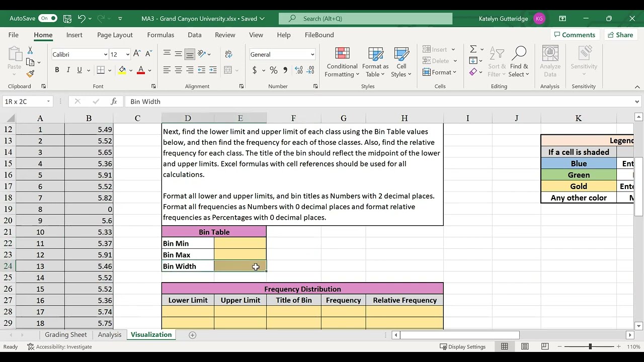The height and width of the screenshot is (362, 644).
Task: Toggle Middle Align in Alignment group
Action: (178, 54)
